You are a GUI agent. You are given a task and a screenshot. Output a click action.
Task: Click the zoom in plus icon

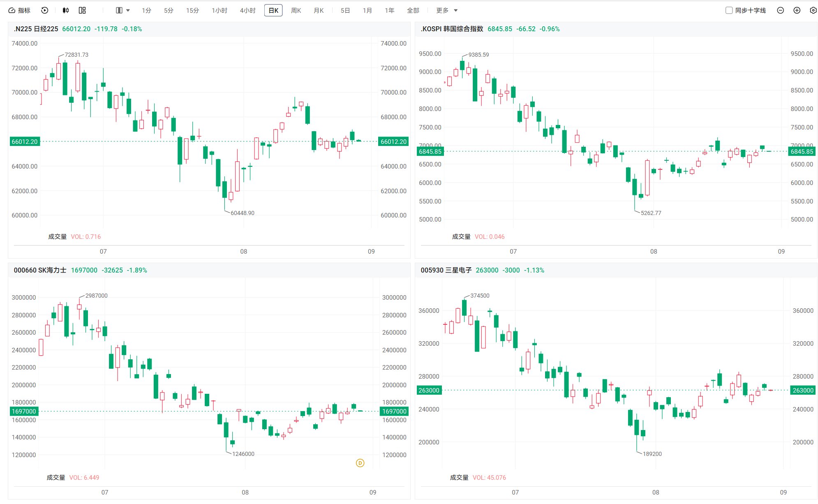coord(797,10)
